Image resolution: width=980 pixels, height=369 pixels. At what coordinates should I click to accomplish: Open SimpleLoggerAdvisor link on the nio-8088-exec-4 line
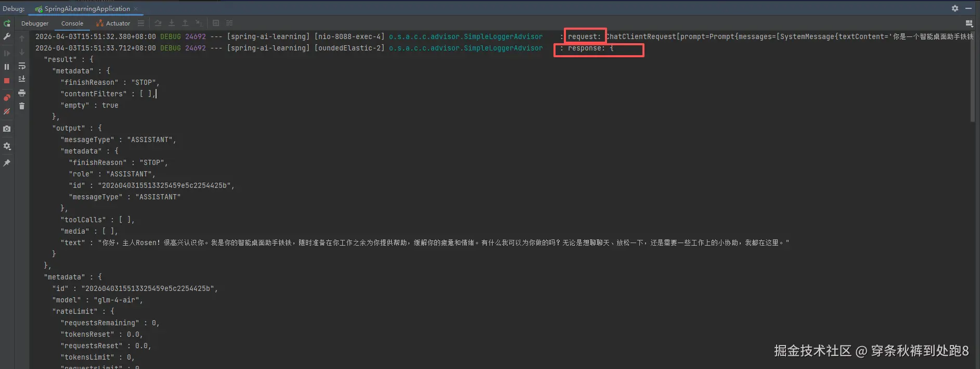click(x=466, y=36)
